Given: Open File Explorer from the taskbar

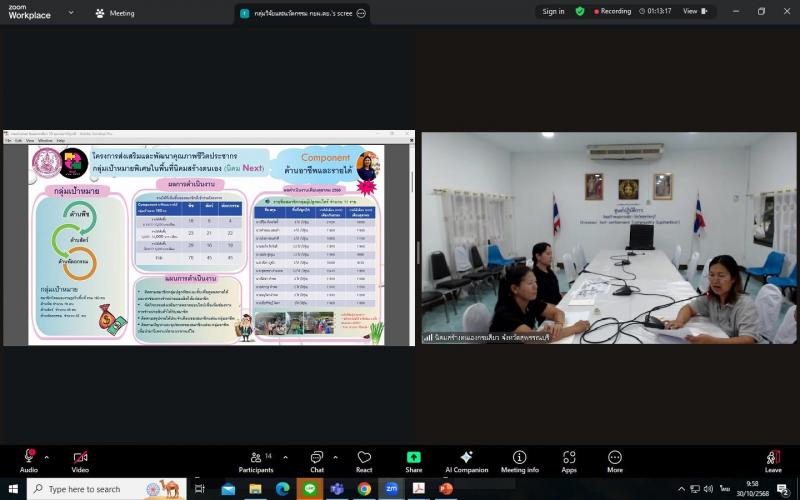Looking at the screenshot, I should [x=255, y=489].
